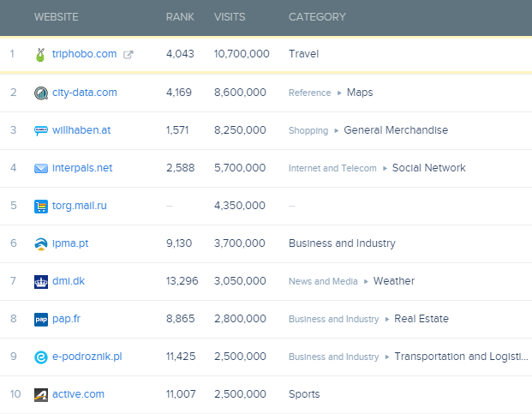This screenshot has height=414, width=532.
Task: Click the dmi.dk crown favicon
Action: tap(41, 282)
